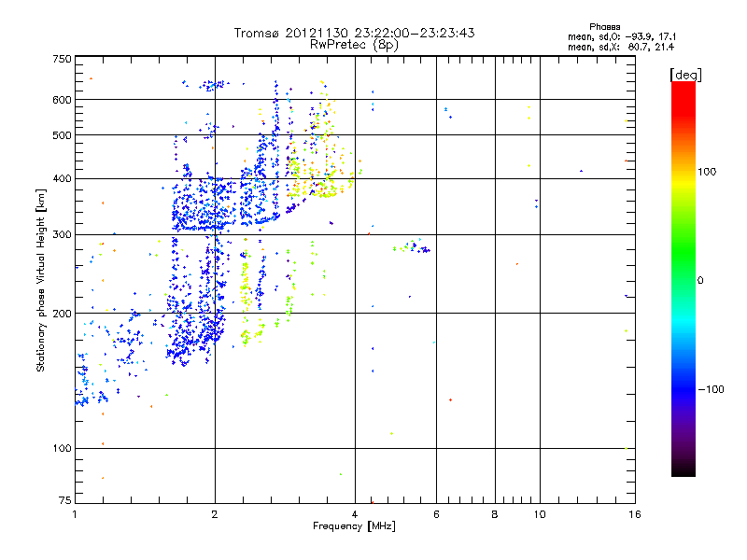The height and width of the screenshot is (560, 747).
Task: Click the 'Frequency [MHz]' axis label
Action: 354,526
